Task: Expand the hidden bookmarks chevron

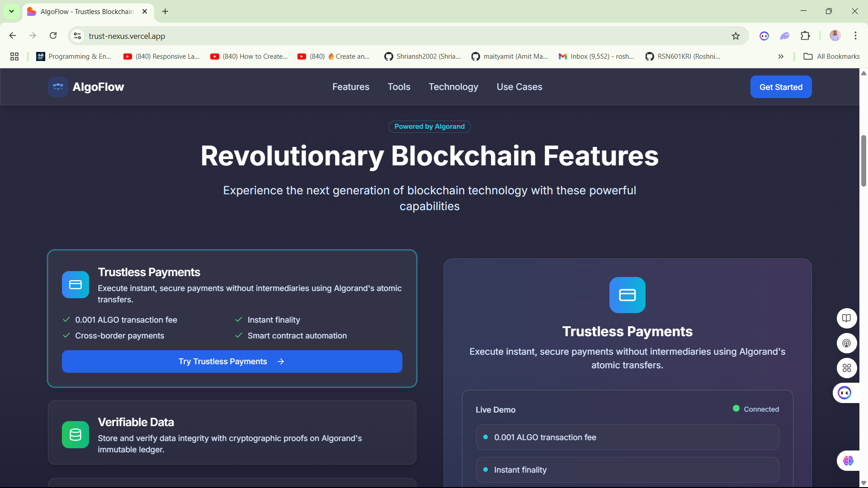Action: pos(781,56)
